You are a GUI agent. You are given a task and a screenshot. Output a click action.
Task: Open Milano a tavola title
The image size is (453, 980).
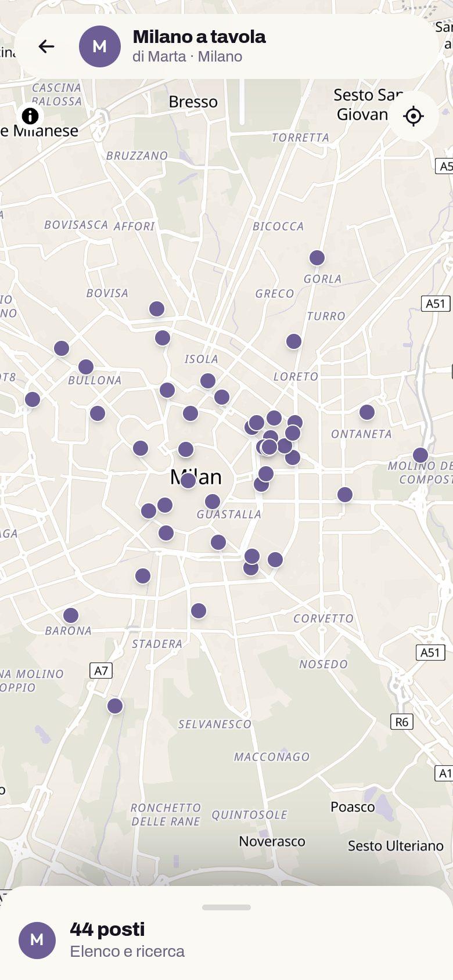[x=199, y=37]
